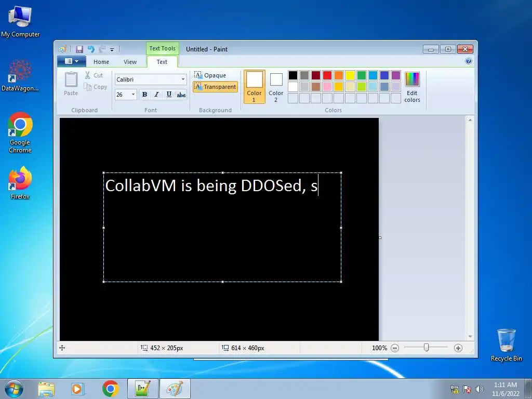This screenshot has height=399, width=532.
Task: Select the Text ribbon tab
Action: (x=162, y=62)
